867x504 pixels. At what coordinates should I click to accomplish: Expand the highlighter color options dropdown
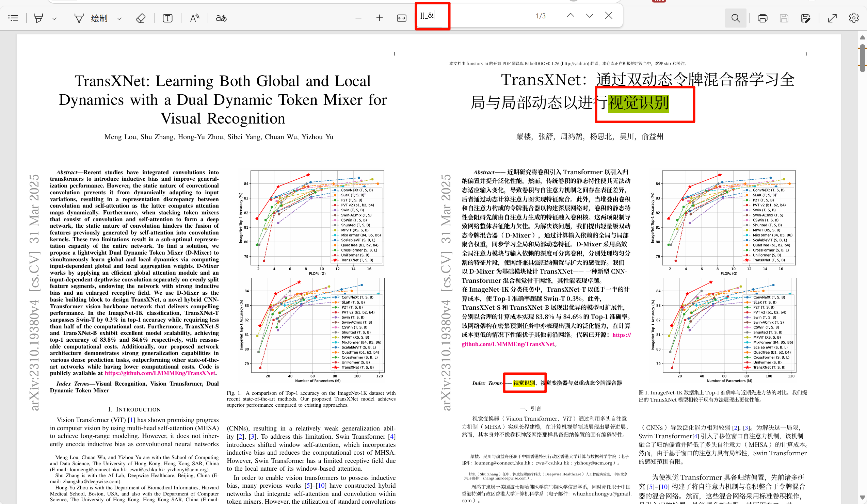click(x=54, y=19)
